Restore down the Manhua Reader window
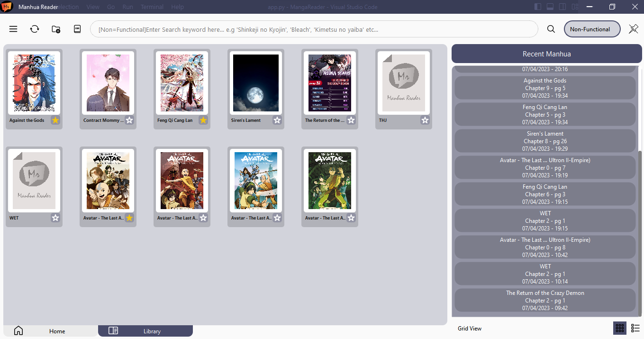 coord(612,7)
